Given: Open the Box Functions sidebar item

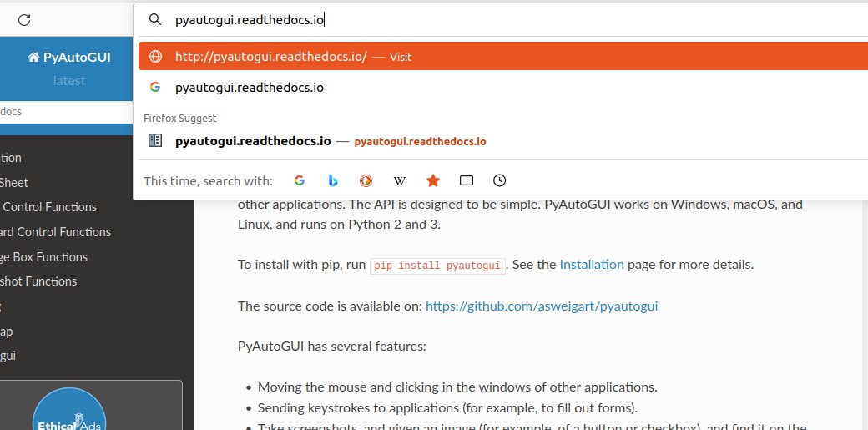Looking at the screenshot, I should [x=43, y=257].
